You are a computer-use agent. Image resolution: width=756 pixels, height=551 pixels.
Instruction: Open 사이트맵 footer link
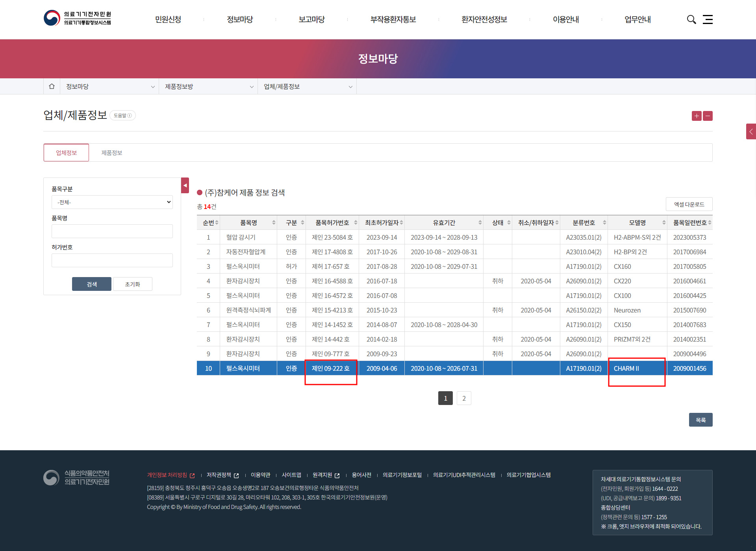click(291, 475)
